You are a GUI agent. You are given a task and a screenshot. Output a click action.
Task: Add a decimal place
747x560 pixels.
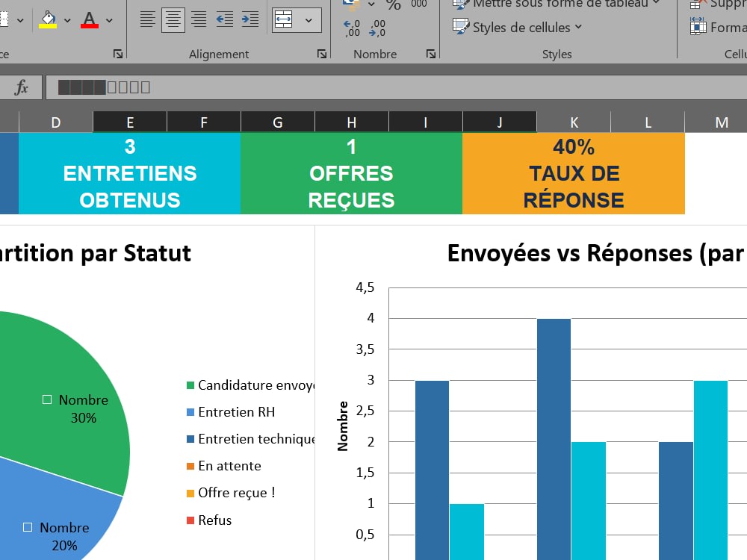[352, 28]
